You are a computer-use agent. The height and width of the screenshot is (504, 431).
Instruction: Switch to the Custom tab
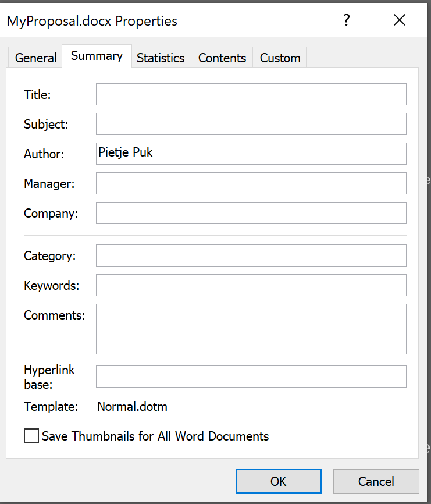tap(279, 58)
